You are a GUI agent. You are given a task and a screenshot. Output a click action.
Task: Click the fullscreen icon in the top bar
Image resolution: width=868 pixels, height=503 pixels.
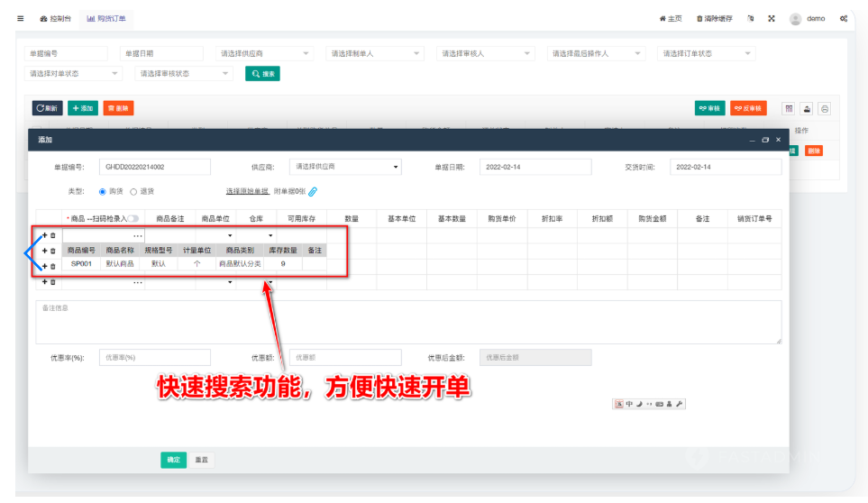pos(771,18)
